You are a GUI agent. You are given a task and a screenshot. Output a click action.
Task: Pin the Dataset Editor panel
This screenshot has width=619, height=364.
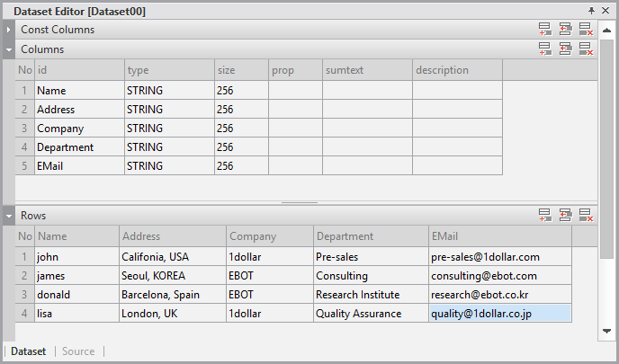pos(591,11)
